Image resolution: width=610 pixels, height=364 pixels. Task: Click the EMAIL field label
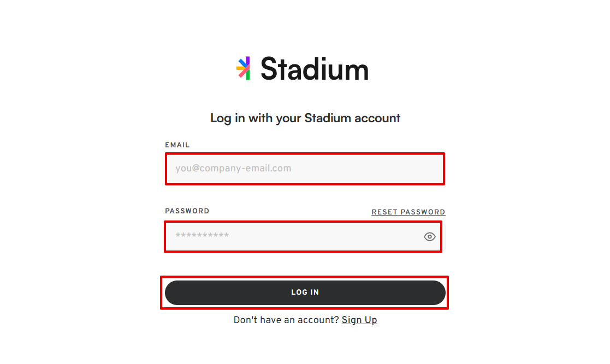tap(177, 145)
